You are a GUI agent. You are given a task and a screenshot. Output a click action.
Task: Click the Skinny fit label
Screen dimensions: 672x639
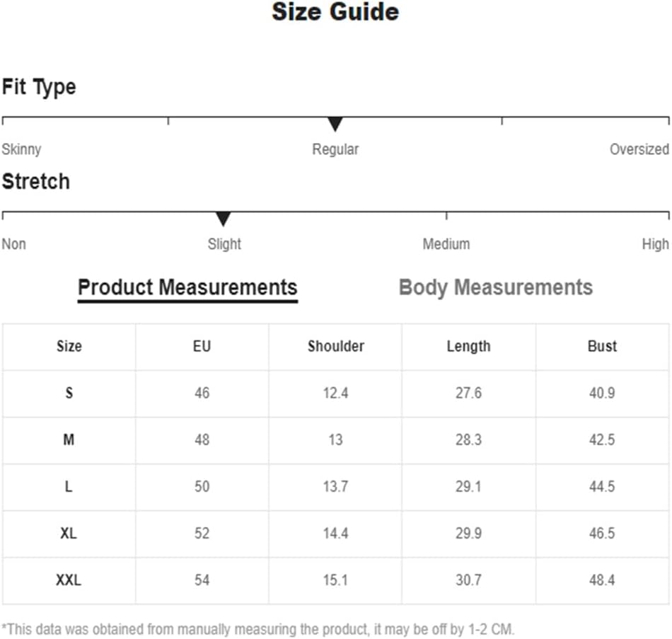[x=21, y=149]
